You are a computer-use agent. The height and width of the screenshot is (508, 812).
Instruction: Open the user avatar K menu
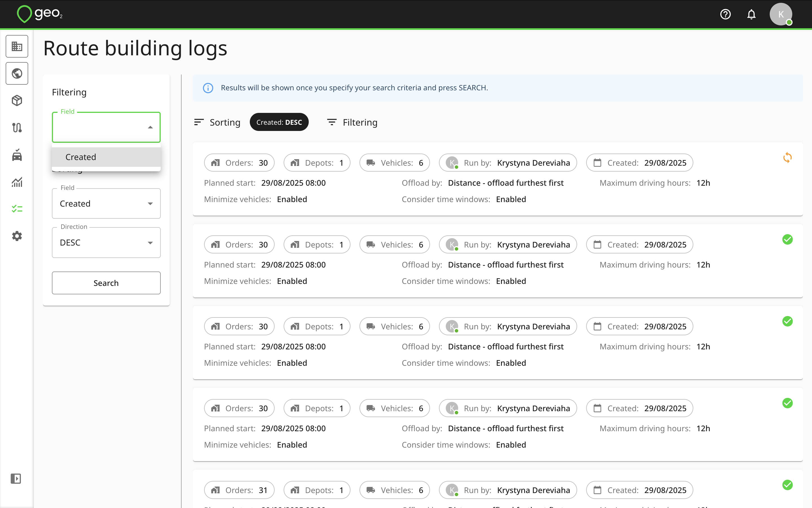(x=781, y=14)
